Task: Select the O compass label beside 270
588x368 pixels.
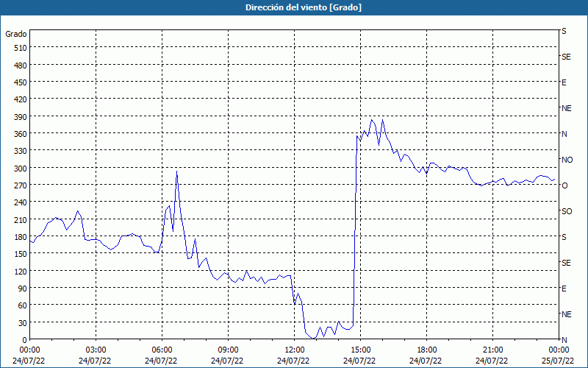Action: [564, 185]
